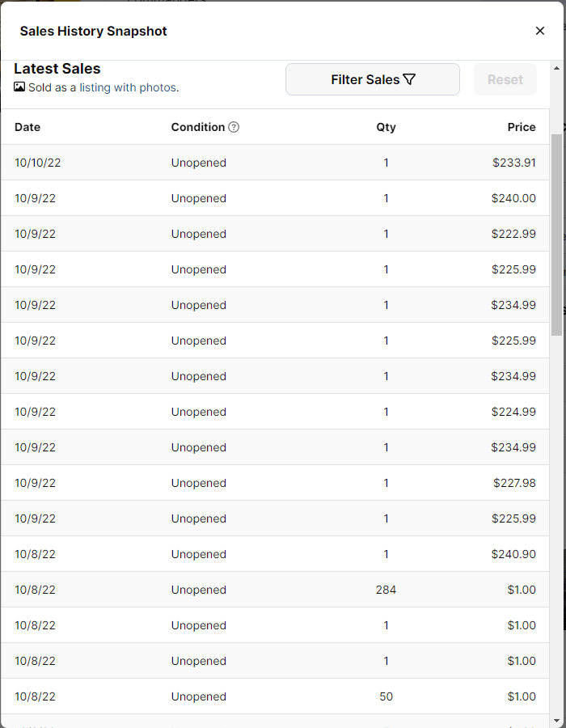Click the Qty column header

tap(386, 127)
